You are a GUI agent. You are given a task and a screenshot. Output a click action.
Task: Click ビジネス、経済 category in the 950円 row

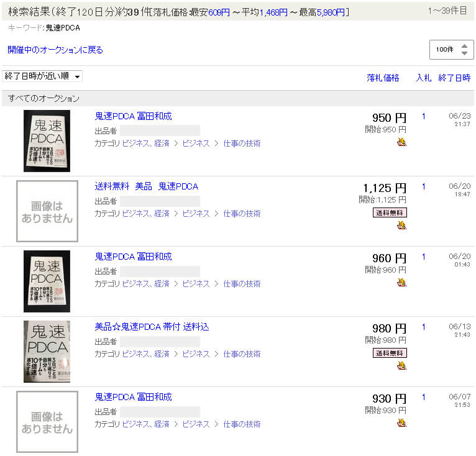pos(145,144)
